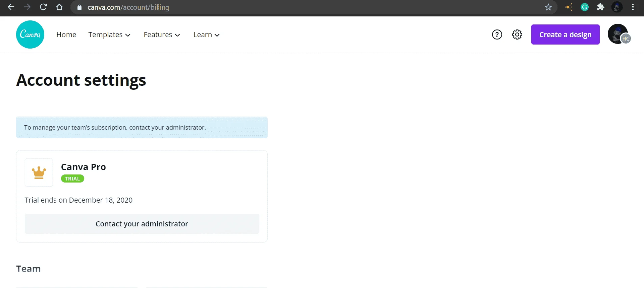This screenshot has width=644, height=288.
Task: Open the Grammarly extension icon
Action: (585, 7)
